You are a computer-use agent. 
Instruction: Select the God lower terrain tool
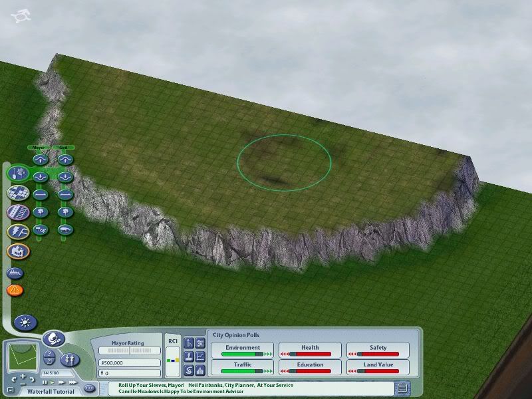tap(65, 177)
